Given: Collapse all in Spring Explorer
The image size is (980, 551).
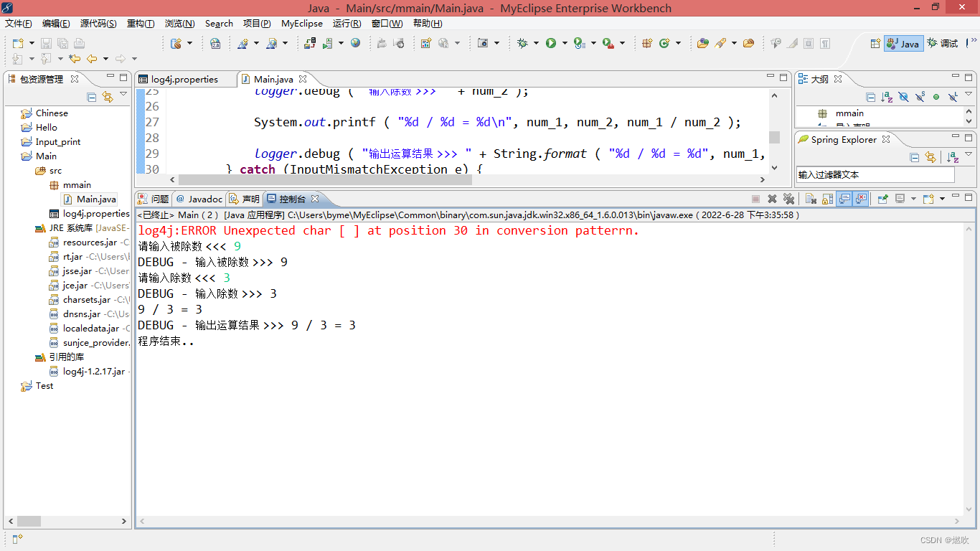Looking at the screenshot, I should coord(915,157).
